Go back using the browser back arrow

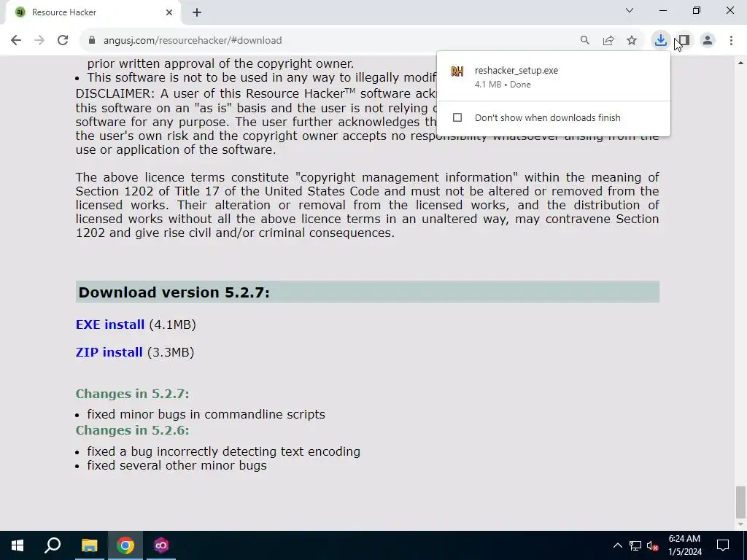coord(16,41)
